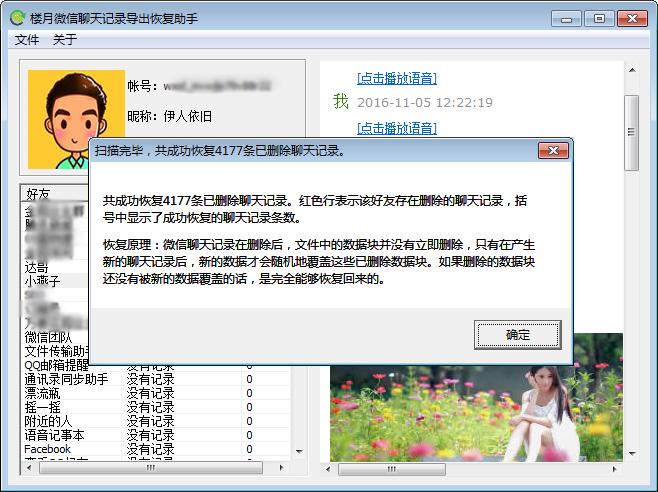Click the 2016-11-05 12:22:19 timestamp

tap(425, 103)
